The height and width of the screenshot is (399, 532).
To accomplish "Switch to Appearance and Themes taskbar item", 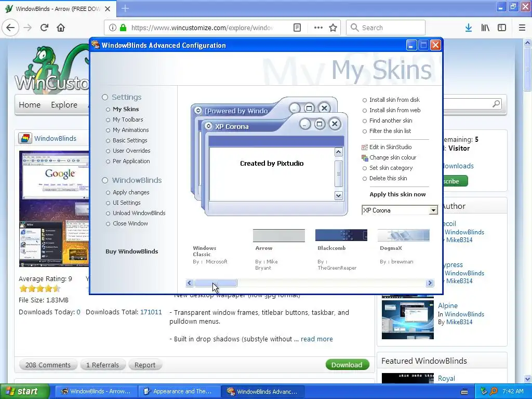I will coord(179,391).
